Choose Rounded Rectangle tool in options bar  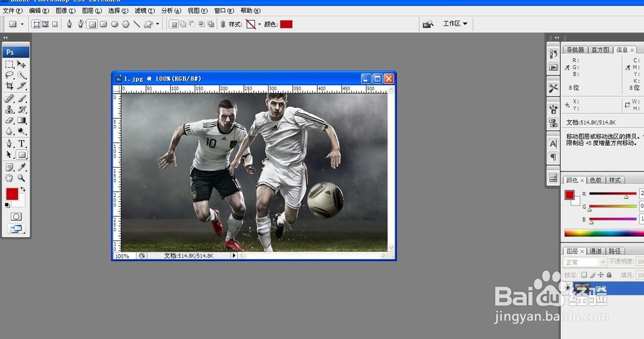pyautogui.click(x=104, y=24)
